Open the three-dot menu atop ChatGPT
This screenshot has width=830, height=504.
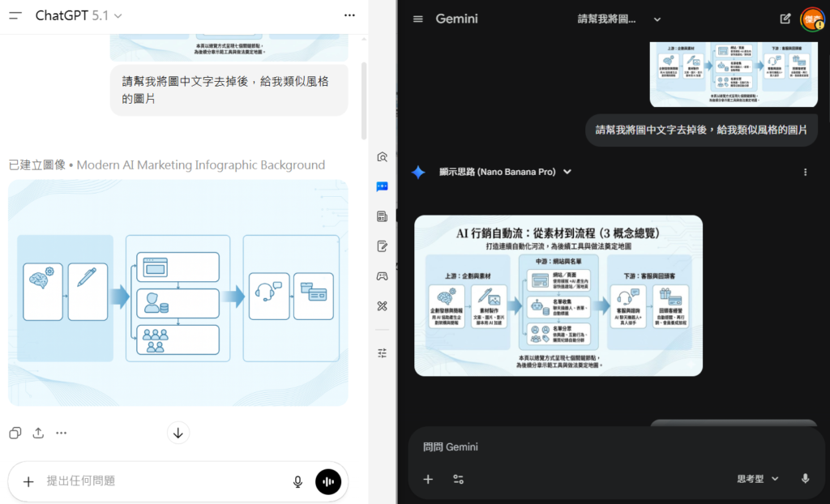(x=349, y=15)
